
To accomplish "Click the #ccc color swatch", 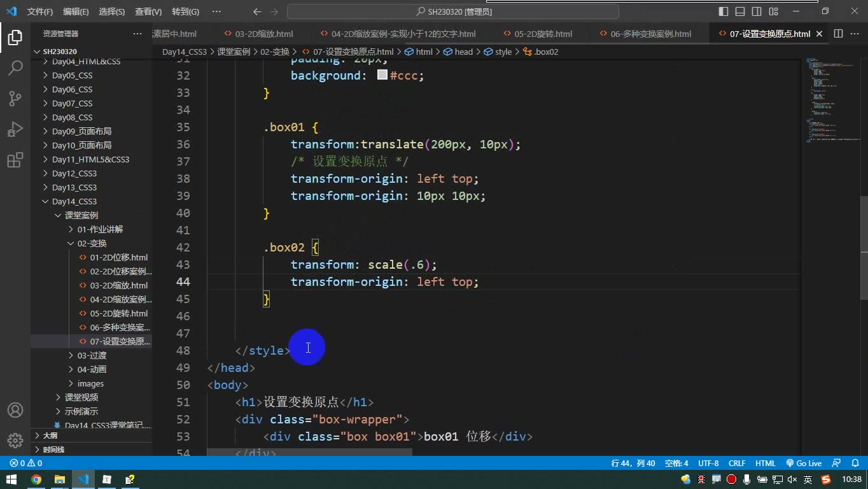I will tap(382, 75).
